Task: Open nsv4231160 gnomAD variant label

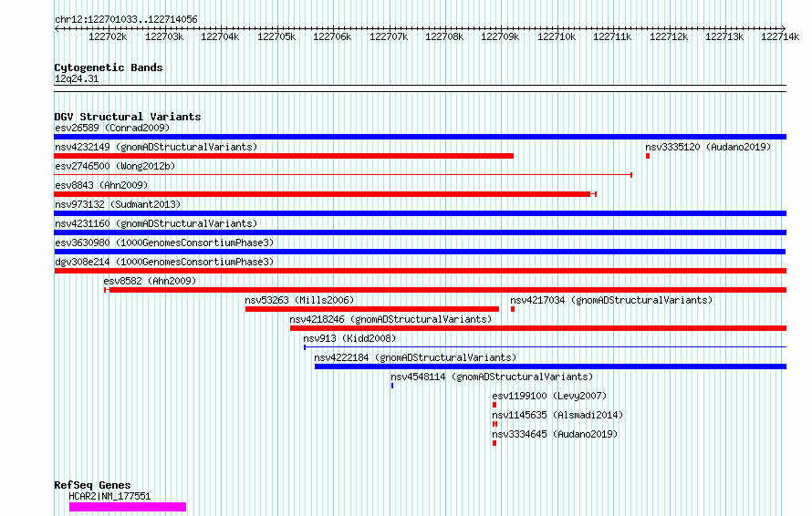Action: pos(156,223)
